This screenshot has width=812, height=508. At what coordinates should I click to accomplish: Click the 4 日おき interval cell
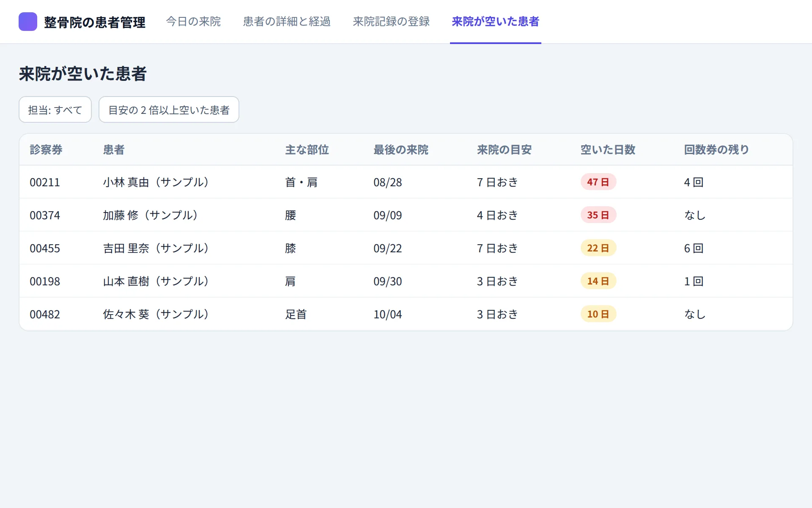coord(497,215)
